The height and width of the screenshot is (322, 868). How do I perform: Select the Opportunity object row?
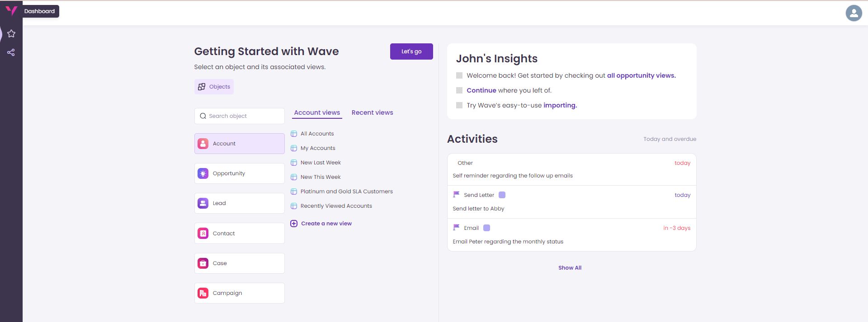click(240, 173)
